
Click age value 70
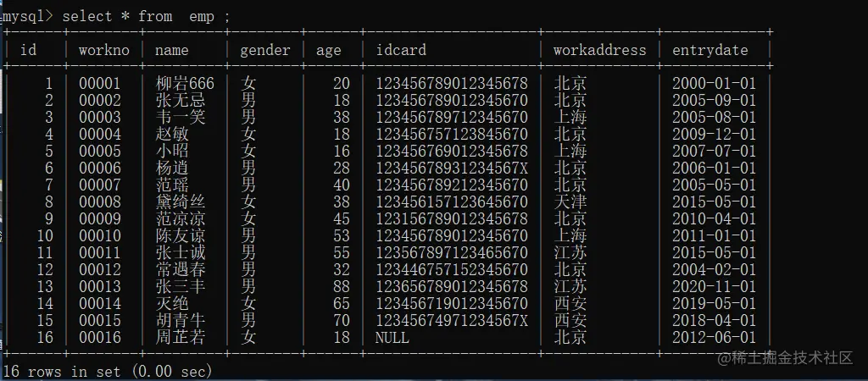pos(342,320)
